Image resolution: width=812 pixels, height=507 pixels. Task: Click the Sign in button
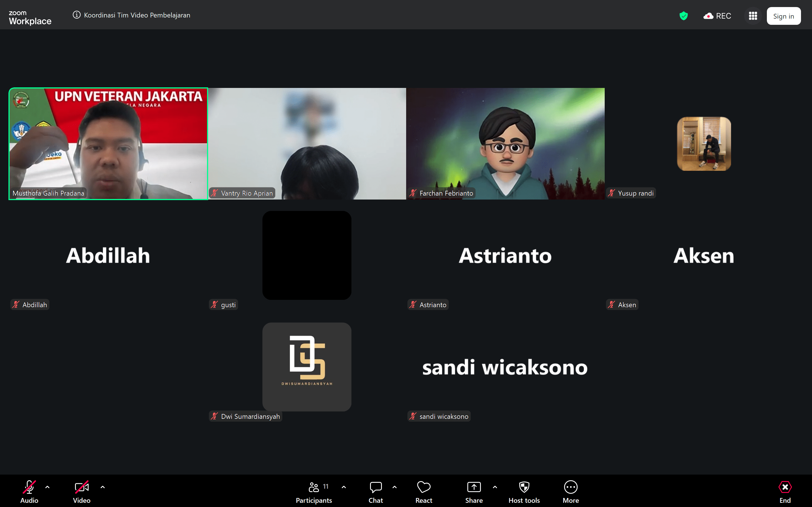tap(783, 16)
